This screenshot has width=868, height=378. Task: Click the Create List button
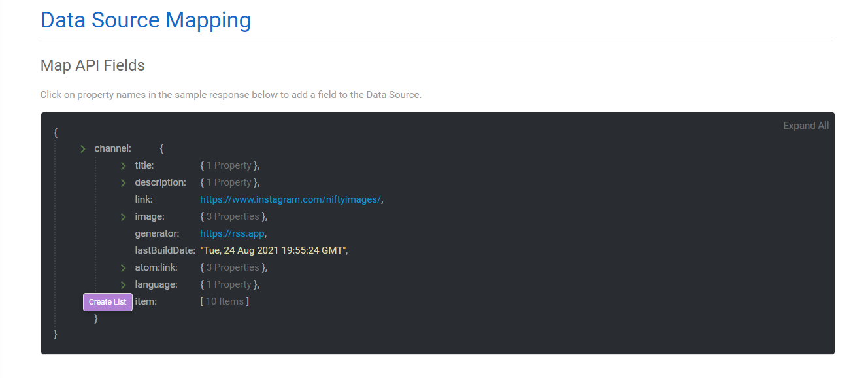(108, 302)
